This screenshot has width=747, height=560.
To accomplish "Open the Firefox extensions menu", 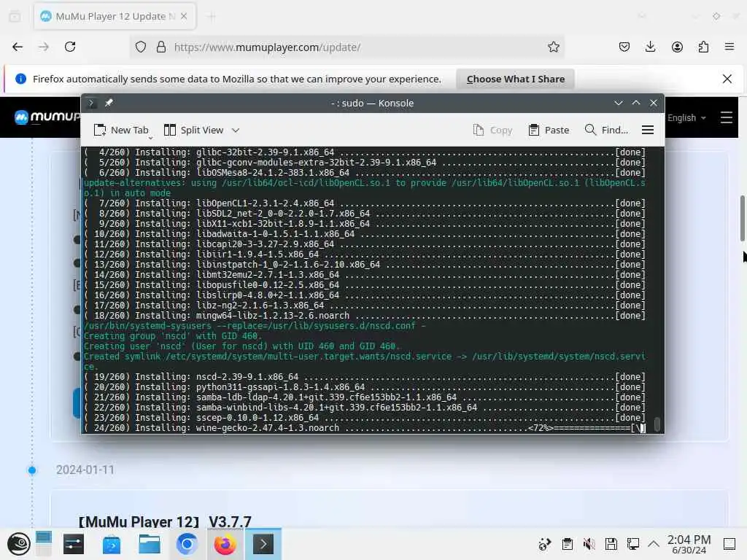I will click(703, 47).
